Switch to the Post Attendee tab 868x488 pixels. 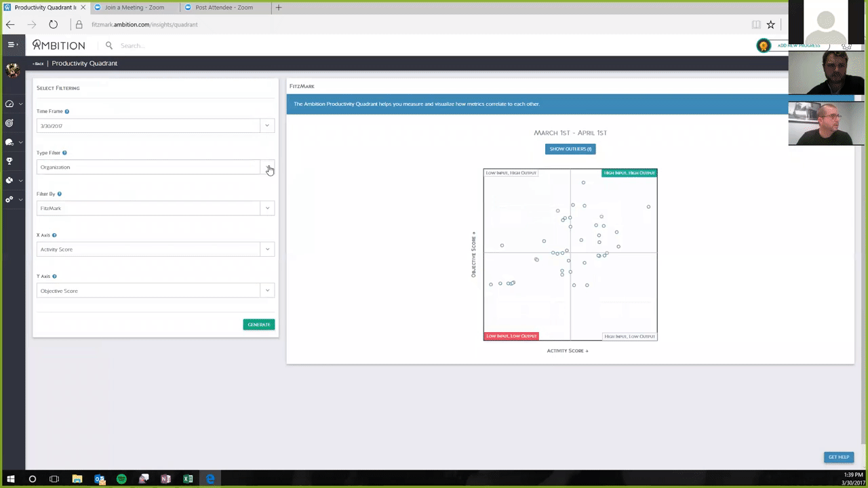click(x=224, y=7)
